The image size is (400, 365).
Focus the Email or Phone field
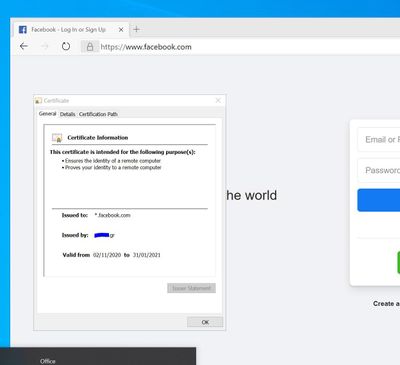click(x=379, y=139)
